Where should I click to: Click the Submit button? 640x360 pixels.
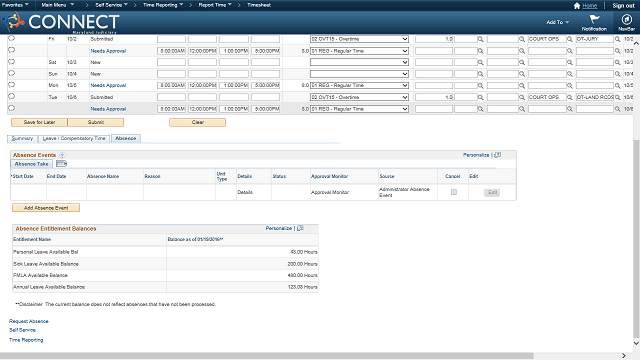pos(96,122)
